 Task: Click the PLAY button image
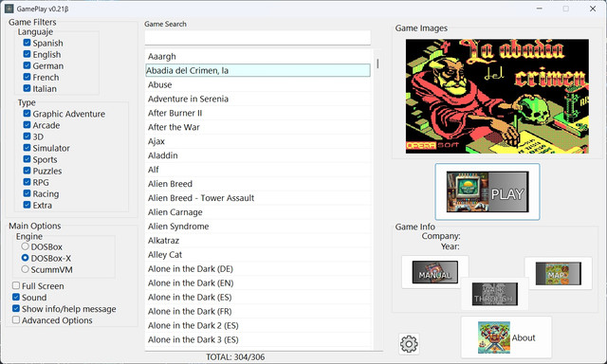pyautogui.click(x=487, y=191)
